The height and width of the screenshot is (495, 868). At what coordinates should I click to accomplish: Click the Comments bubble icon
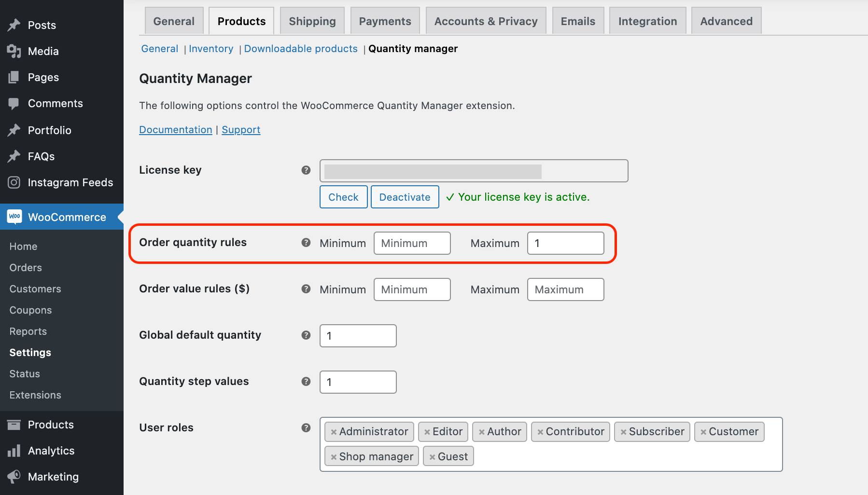click(x=14, y=103)
